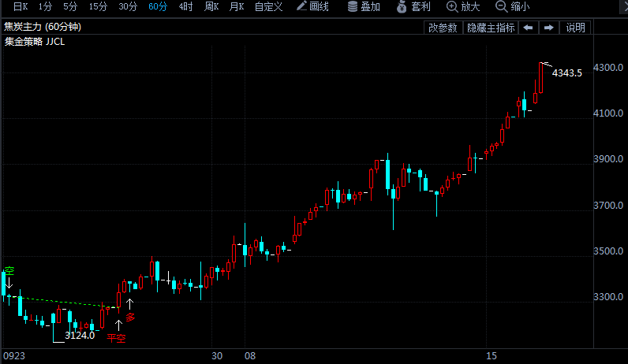Click the 3124.0 low price label
The width and height of the screenshot is (628, 364).
[80, 335]
